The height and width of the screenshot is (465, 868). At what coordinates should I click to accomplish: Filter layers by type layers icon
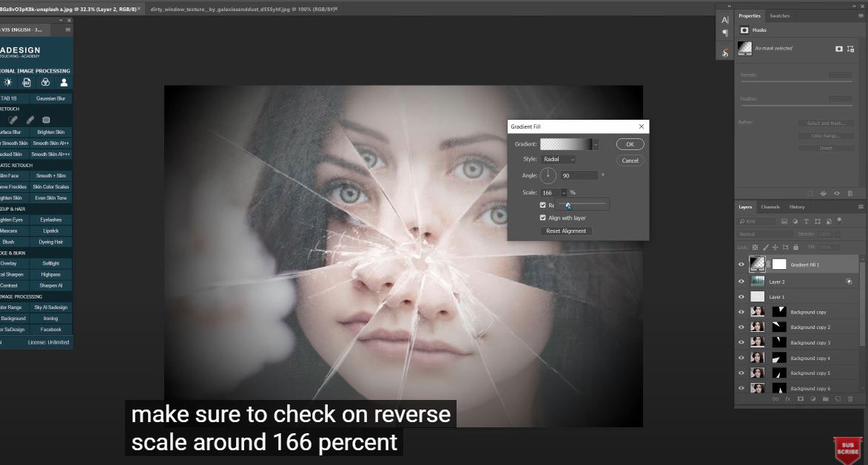pyautogui.click(x=807, y=221)
